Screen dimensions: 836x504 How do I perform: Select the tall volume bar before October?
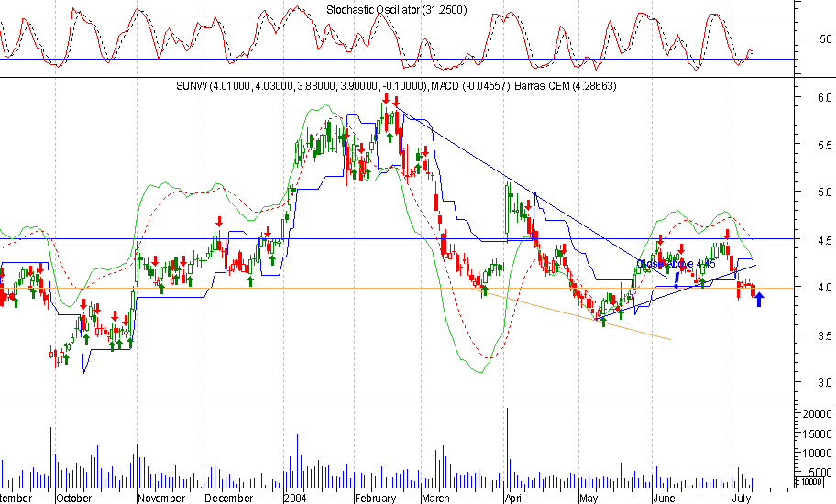pos(51,457)
